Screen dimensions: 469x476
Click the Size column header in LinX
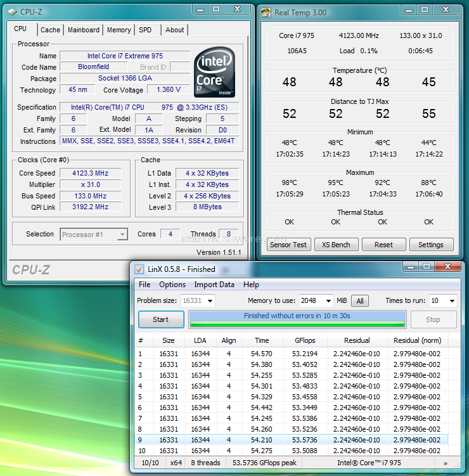[x=169, y=340]
